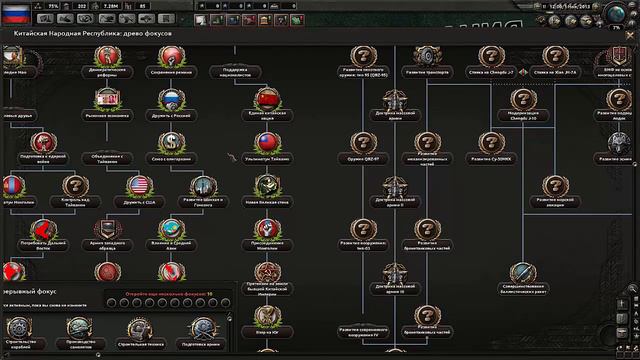Screen dimensions: 640x360
Task: Select the 'Дружить с США' flag focus
Action: [x=139, y=187]
